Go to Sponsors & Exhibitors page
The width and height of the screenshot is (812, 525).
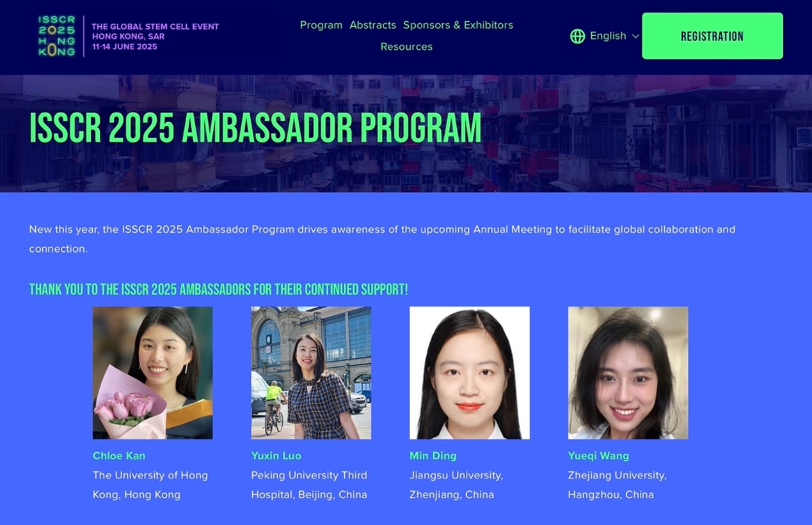point(458,25)
